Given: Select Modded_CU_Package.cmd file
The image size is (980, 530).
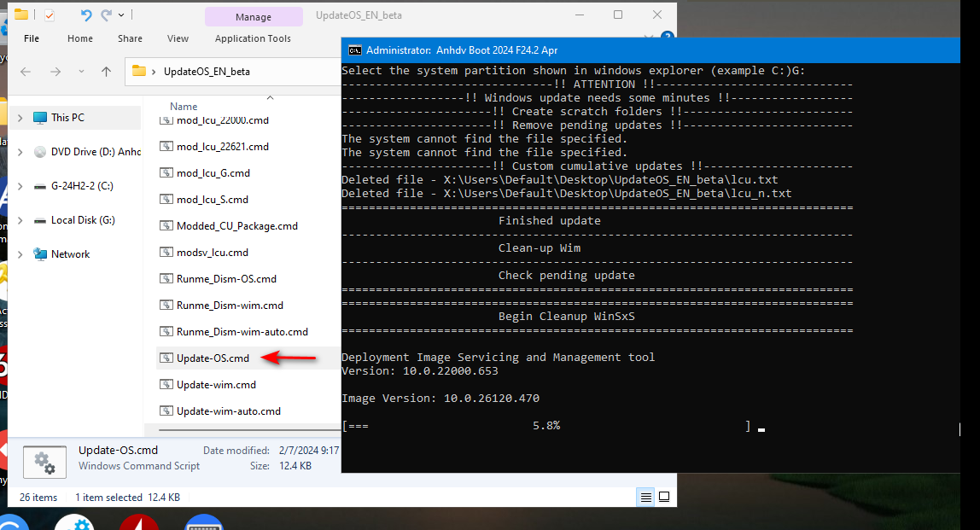Looking at the screenshot, I should tap(236, 225).
